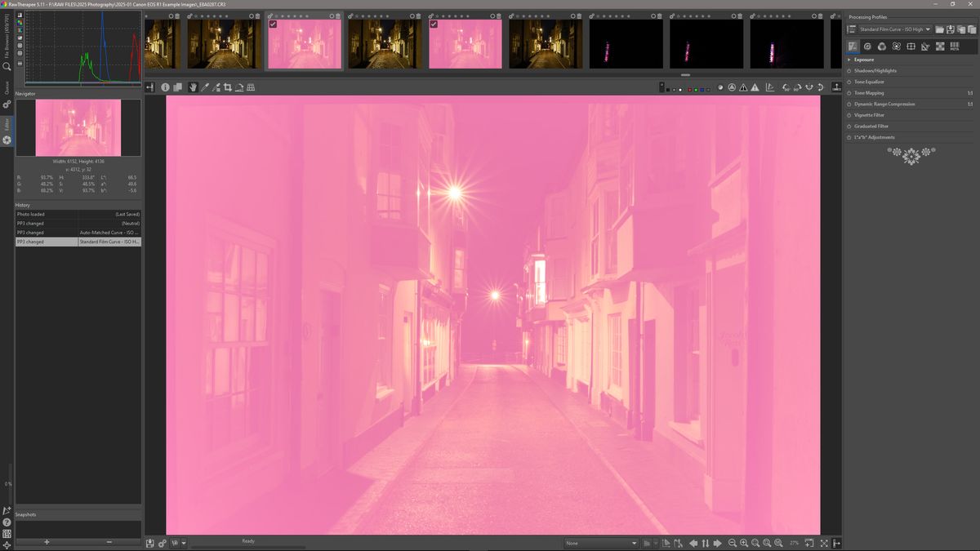This screenshot has width=980, height=551.
Task: Enable the highlight clipping warning indicator
Action: pos(755,86)
